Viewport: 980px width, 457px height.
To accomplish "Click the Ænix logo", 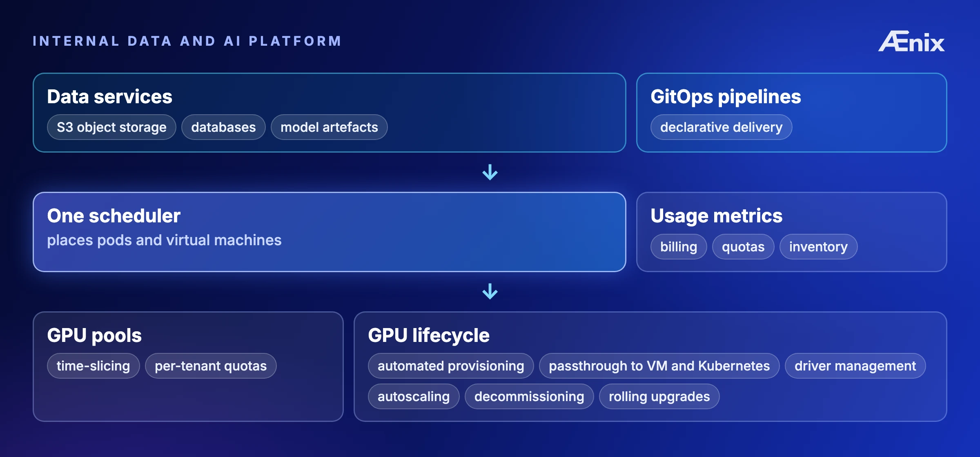I will 911,42.
